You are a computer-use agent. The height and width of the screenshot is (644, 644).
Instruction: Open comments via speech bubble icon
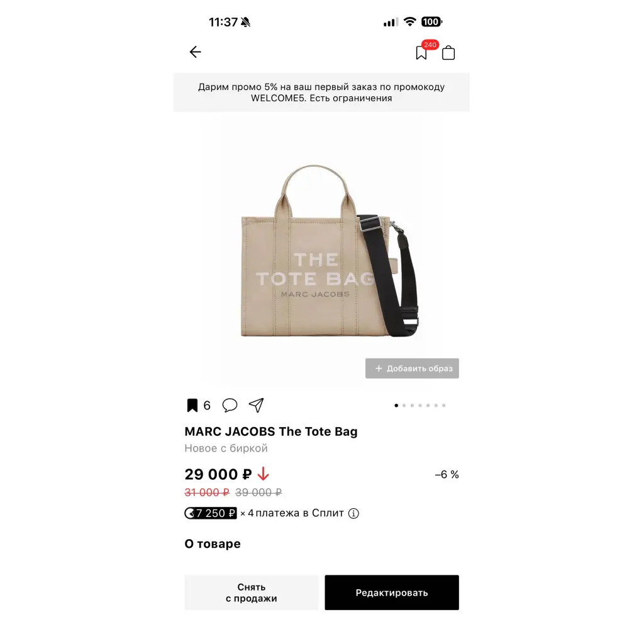[230, 406]
